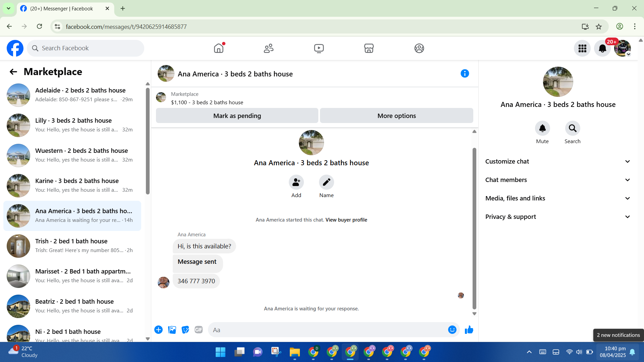This screenshot has width=644, height=362.
Task: Open View buyer profile link
Action: tap(346, 220)
